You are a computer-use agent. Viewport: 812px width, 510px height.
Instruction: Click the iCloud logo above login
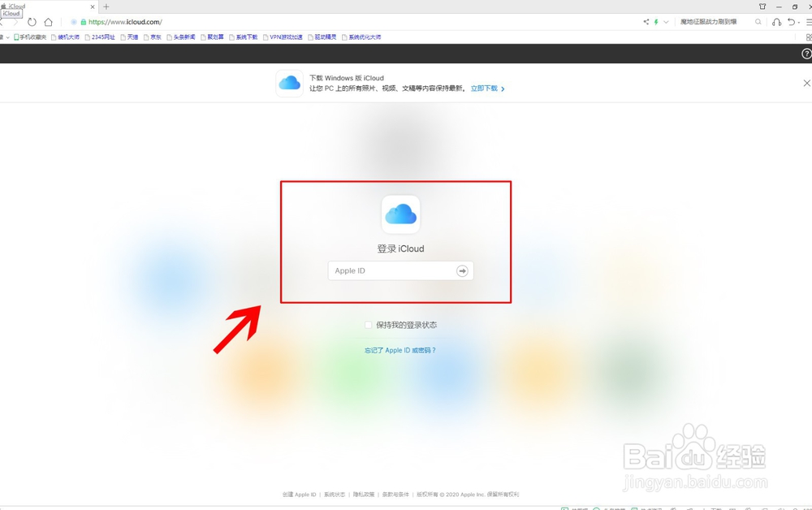pyautogui.click(x=401, y=214)
